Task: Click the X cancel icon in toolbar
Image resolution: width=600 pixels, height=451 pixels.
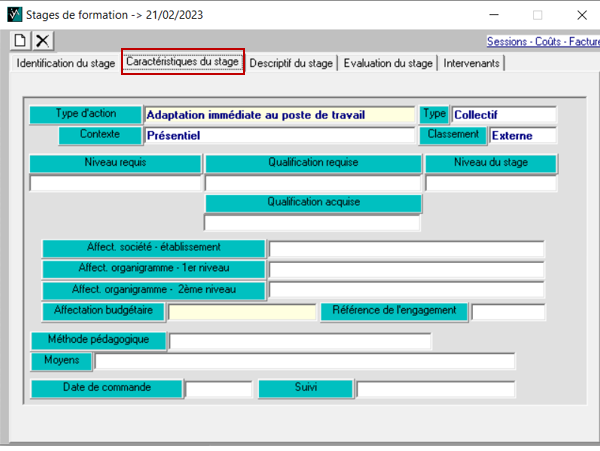Action: pyautogui.click(x=42, y=40)
